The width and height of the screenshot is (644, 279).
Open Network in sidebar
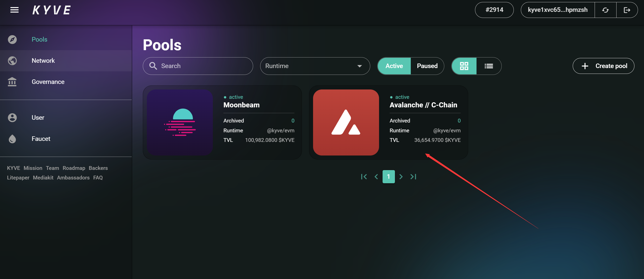(43, 61)
